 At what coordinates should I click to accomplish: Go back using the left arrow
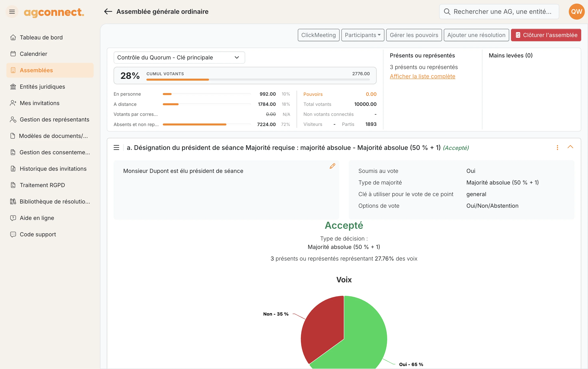click(x=108, y=11)
